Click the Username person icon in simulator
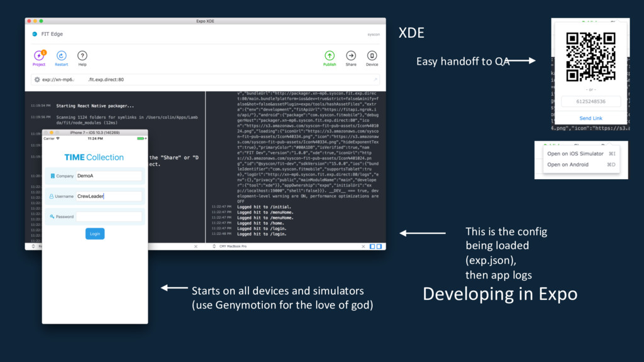Screen dimensions: 644x362 point(52,196)
